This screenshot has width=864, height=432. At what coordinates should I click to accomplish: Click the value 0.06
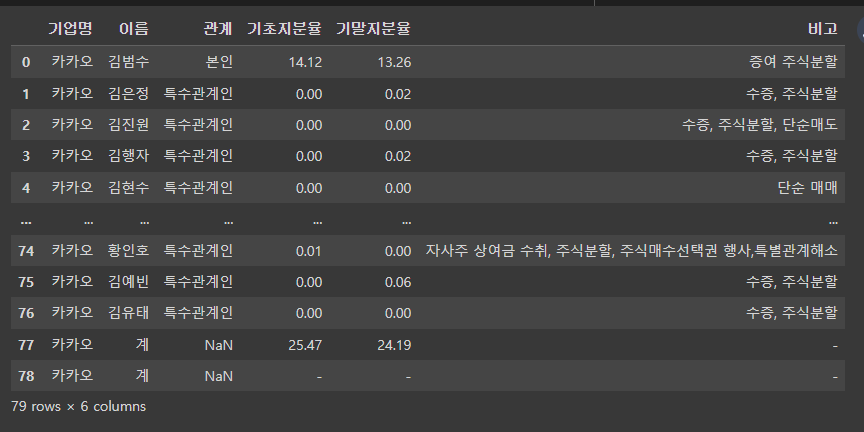click(x=398, y=282)
